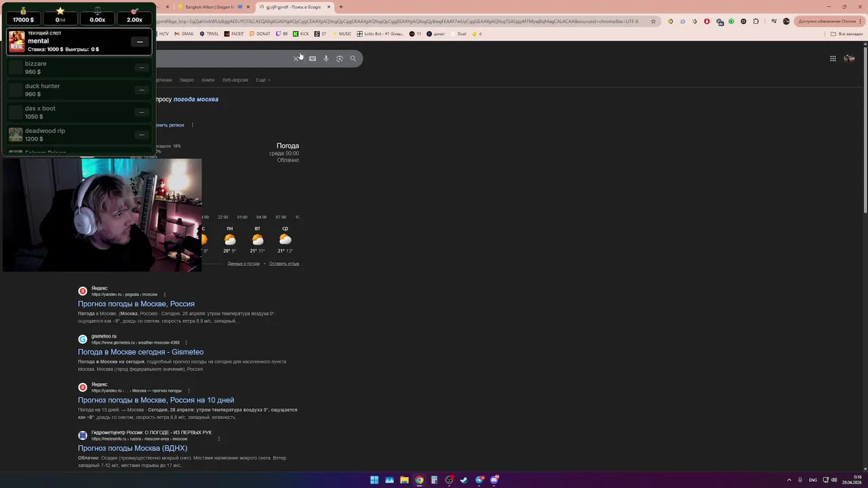Click the minus button on duck hunter slot
868x488 pixels.
point(142,90)
